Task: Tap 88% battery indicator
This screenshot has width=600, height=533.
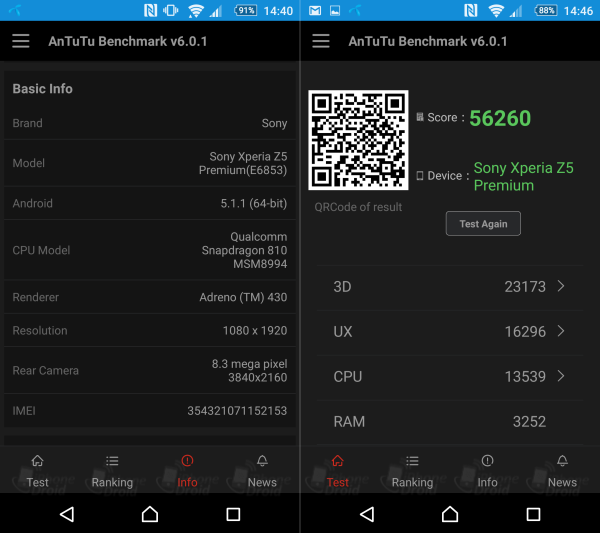Action: (546, 10)
